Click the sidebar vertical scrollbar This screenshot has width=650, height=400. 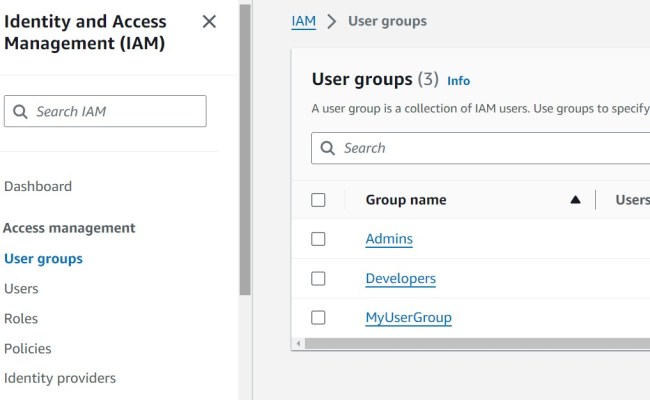[x=245, y=149]
